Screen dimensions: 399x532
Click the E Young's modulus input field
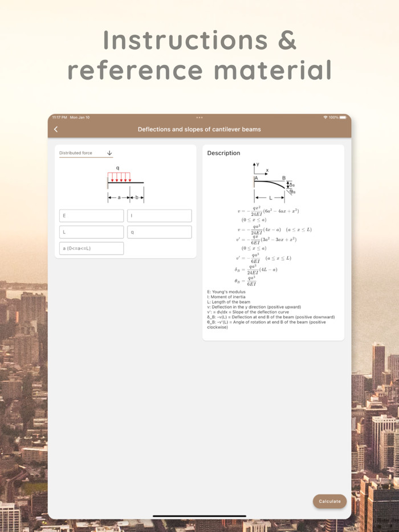pyautogui.click(x=91, y=216)
